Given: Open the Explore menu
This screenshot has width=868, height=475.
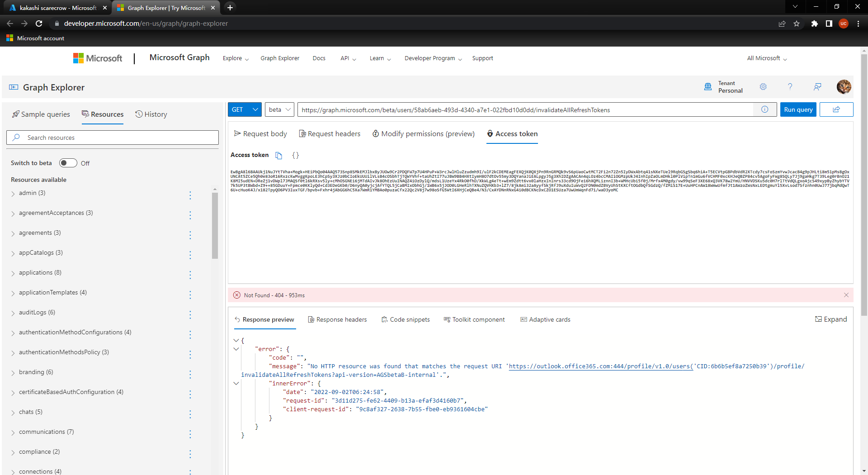Looking at the screenshot, I should [x=236, y=58].
